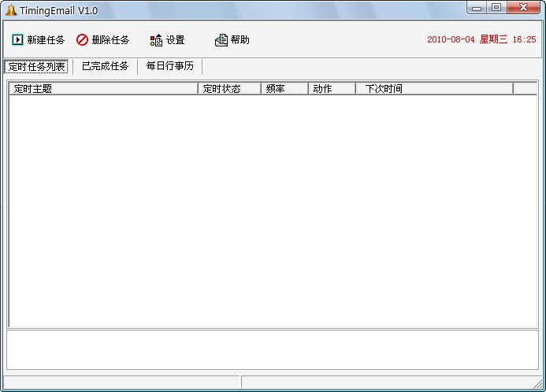Screen dimensions: 546x392
Task: Click the TimingEmail bell title icon
Action: (11, 10)
